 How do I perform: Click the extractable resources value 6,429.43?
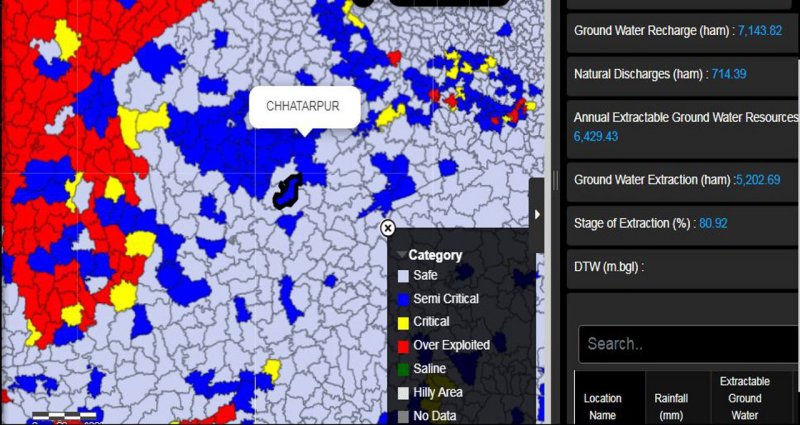[596, 137]
